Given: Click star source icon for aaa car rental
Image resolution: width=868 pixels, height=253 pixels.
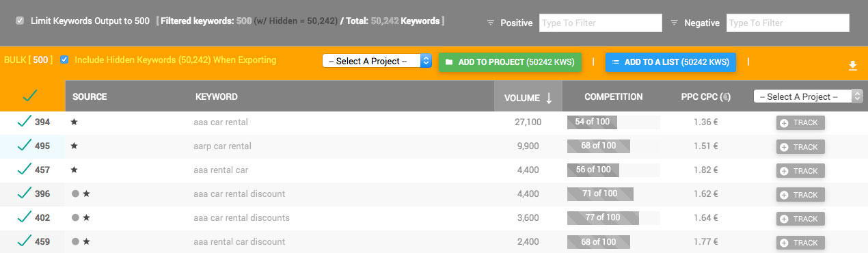Looking at the screenshot, I should tap(74, 122).
